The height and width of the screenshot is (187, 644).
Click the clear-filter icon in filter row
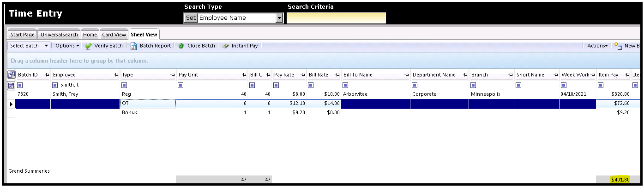(12, 85)
